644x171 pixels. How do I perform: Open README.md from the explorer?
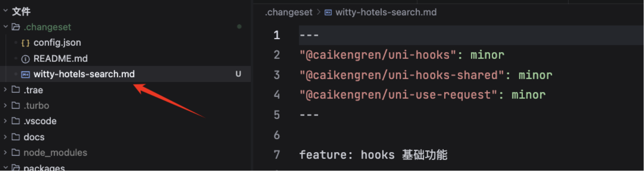(x=60, y=59)
